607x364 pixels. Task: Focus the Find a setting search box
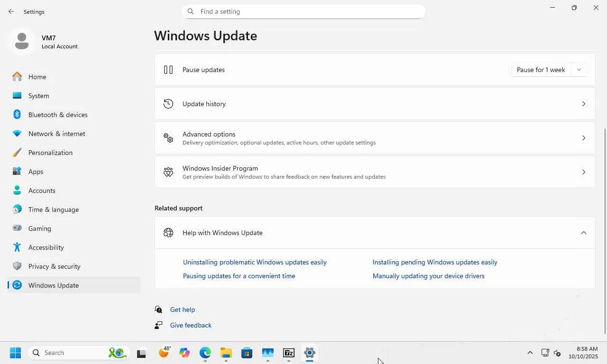303,11
